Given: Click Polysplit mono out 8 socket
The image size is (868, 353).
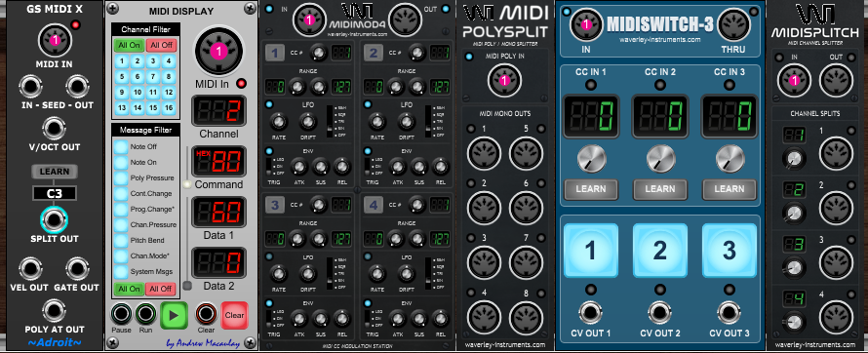Looking at the screenshot, I should coord(526,318).
